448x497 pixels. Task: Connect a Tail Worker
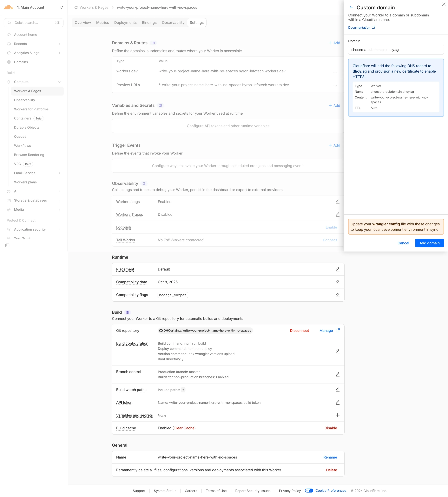click(x=330, y=240)
